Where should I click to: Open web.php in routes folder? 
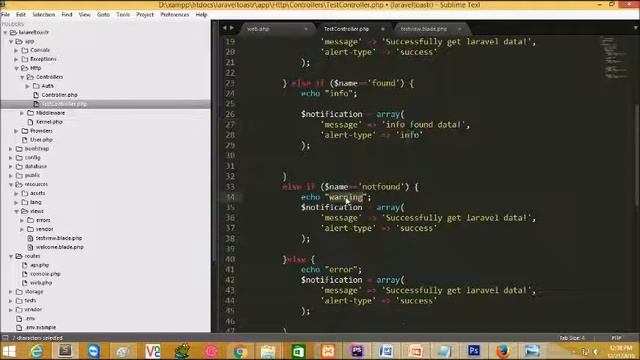point(41,282)
